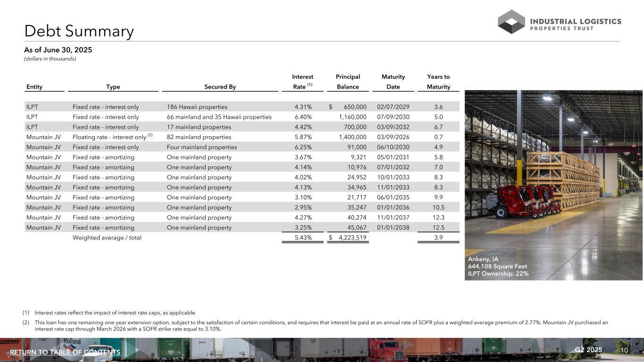Image resolution: width=644 pixels, height=362 pixels.
Task: Click the Maturity Date column header
Action: point(393,82)
